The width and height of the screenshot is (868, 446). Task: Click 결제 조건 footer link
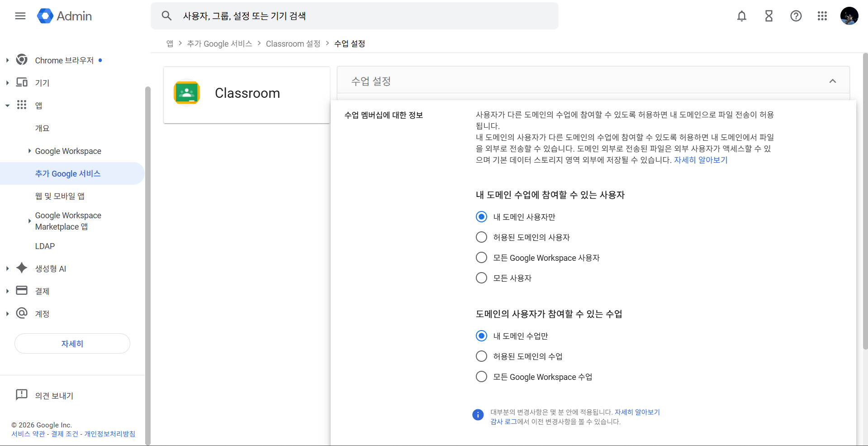pos(65,434)
